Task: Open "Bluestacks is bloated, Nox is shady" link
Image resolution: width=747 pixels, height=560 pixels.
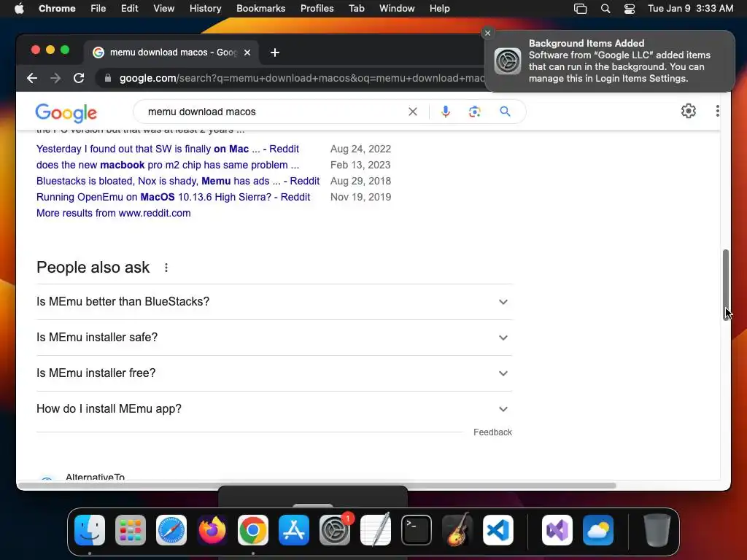Action: [178, 182]
